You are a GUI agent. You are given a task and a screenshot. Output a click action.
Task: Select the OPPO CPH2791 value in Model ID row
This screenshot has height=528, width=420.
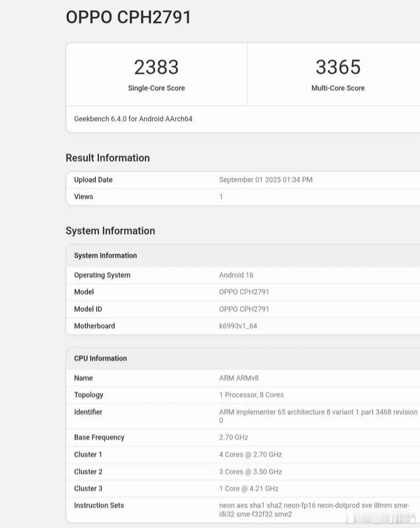pos(244,309)
